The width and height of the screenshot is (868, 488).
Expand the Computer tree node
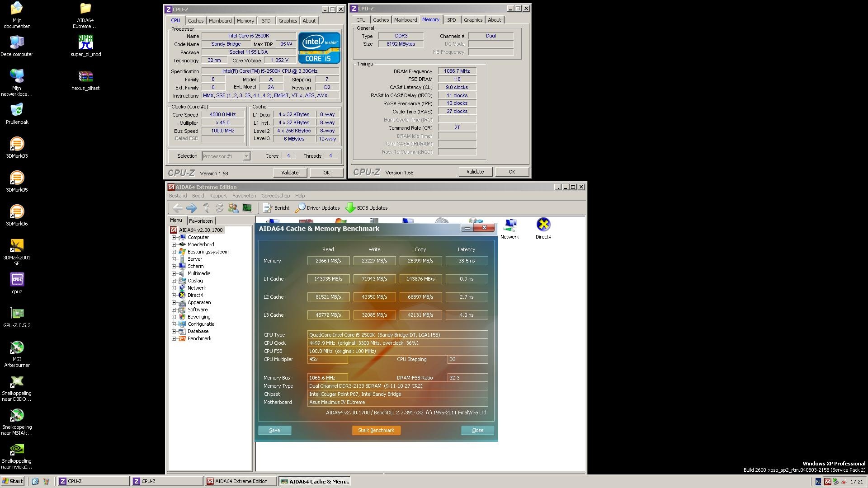[174, 237]
